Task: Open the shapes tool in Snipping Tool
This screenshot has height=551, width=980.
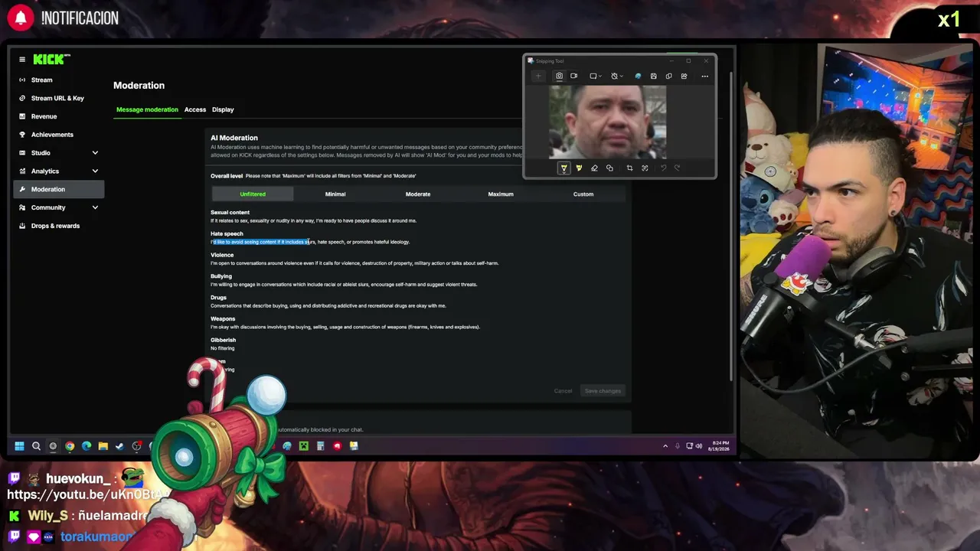Action: 609,168
